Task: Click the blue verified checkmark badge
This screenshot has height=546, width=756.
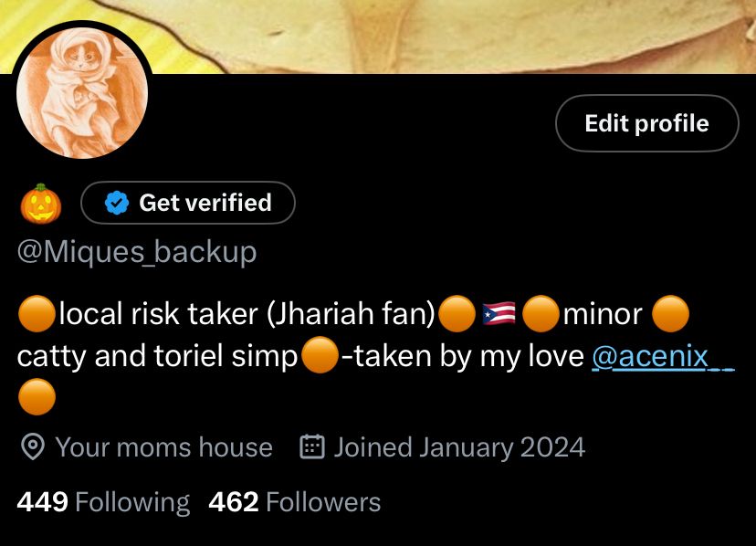Action: pos(117,203)
